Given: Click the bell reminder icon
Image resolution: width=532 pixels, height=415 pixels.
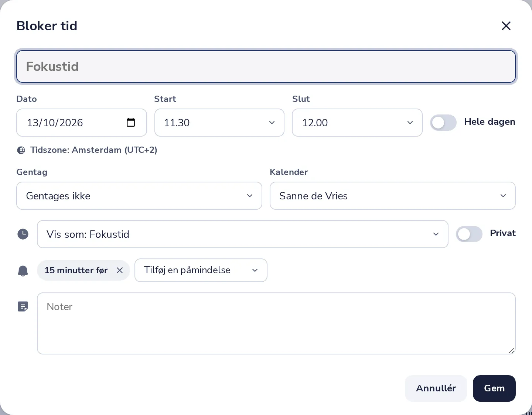Looking at the screenshot, I should pos(23,271).
